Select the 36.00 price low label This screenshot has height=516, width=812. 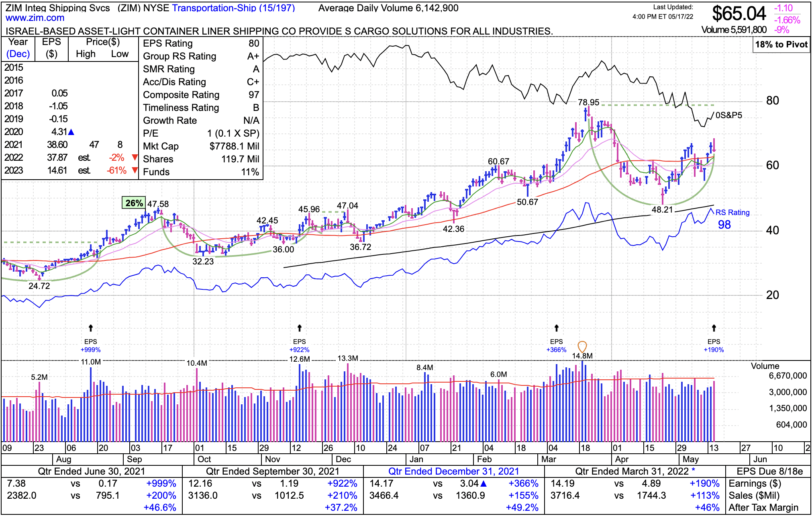coord(283,250)
